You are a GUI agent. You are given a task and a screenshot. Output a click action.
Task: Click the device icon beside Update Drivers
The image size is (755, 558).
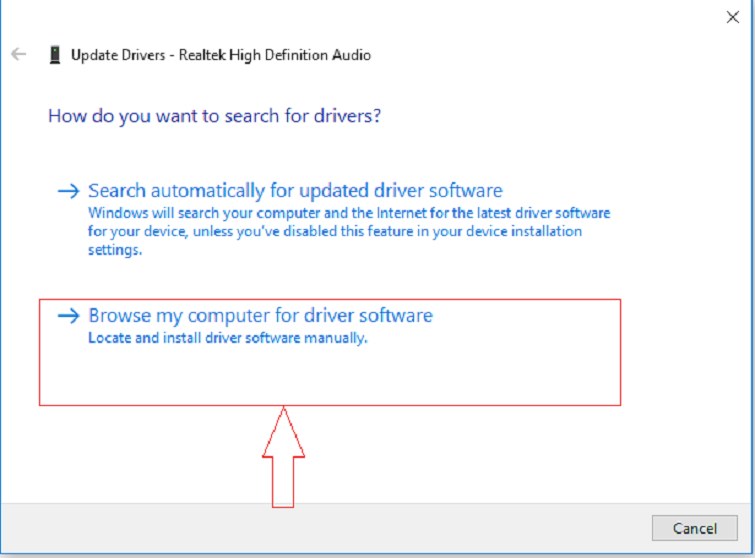(x=54, y=55)
